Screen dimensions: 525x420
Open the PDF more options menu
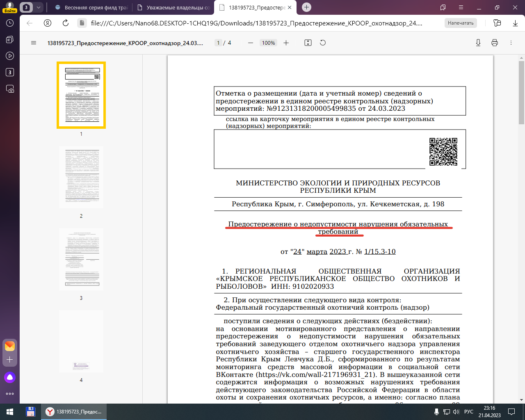pyautogui.click(x=511, y=43)
